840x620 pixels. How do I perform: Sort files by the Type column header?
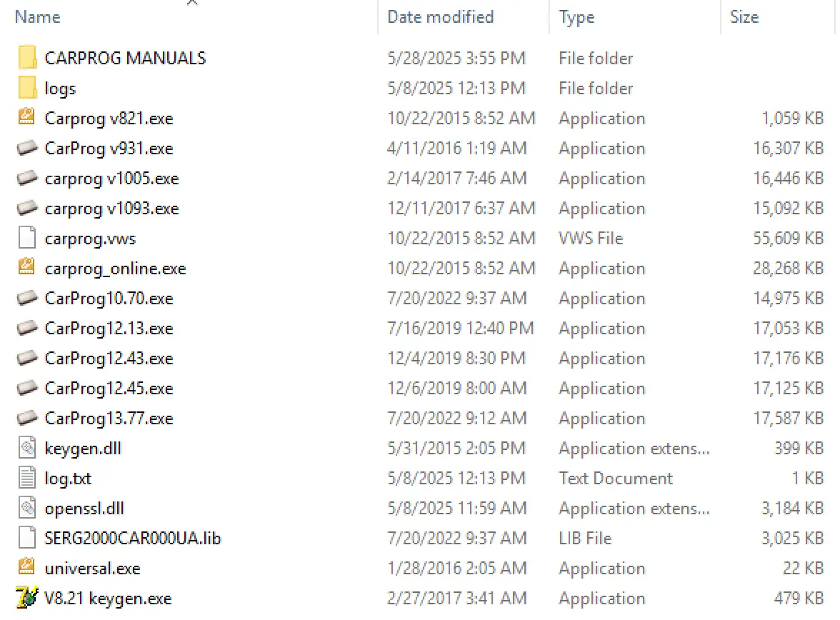[x=576, y=17]
